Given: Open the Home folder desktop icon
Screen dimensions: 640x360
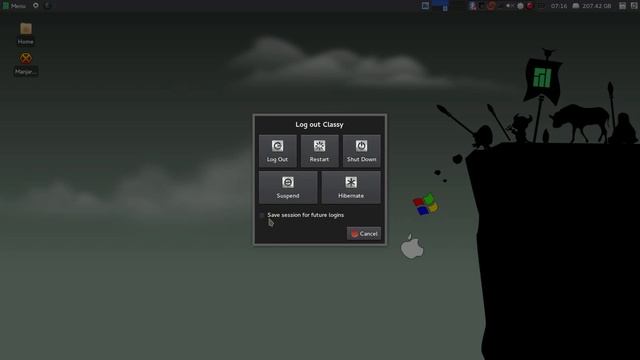Looking at the screenshot, I should click(26, 33).
